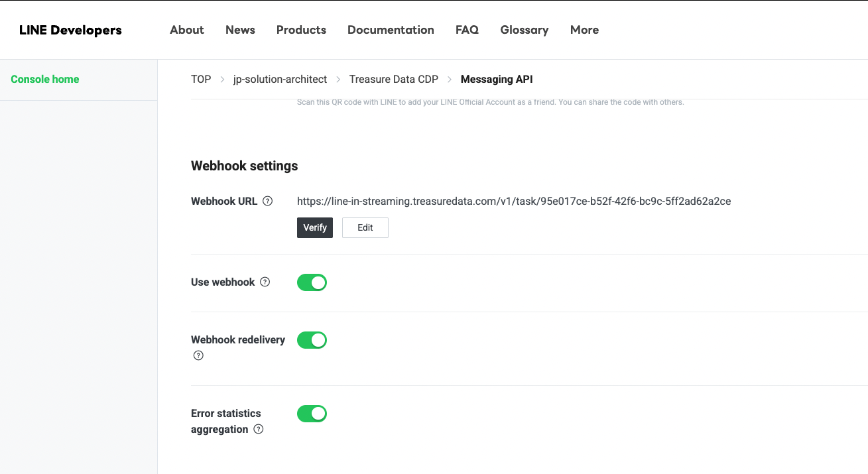Edit the Webhook URL
The height and width of the screenshot is (474, 868).
pos(365,227)
